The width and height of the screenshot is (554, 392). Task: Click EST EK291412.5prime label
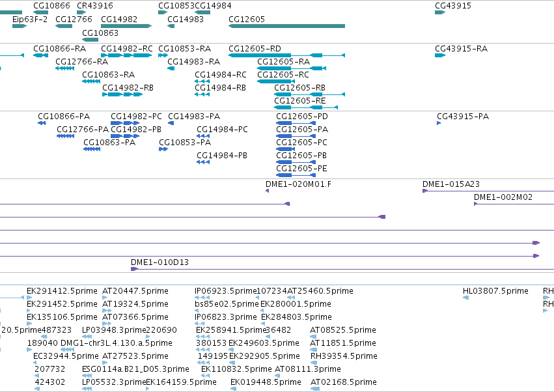[62, 291]
